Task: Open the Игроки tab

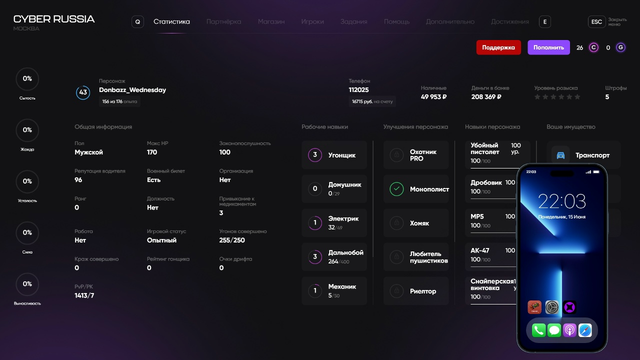Action: [313, 22]
